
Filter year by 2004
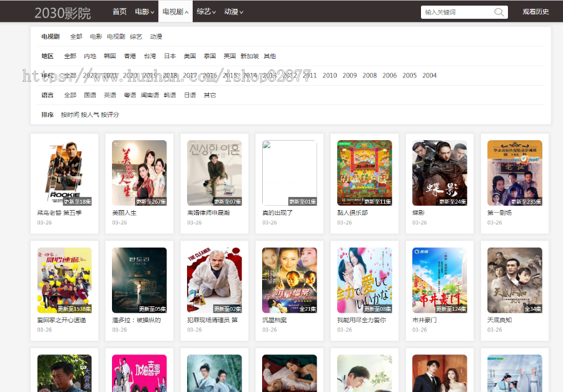pos(429,76)
